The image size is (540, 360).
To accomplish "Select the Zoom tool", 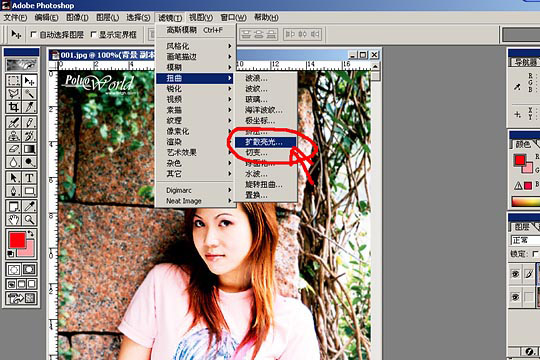I will 29,219.
